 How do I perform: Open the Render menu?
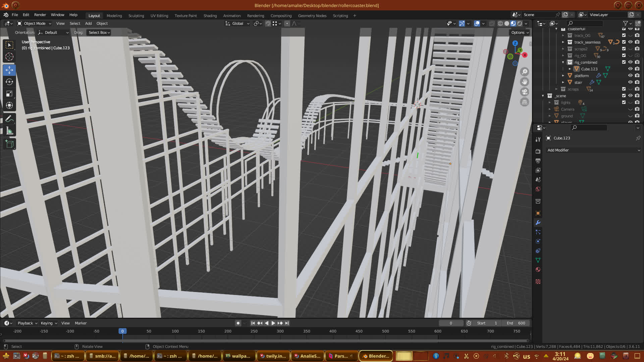point(40,15)
